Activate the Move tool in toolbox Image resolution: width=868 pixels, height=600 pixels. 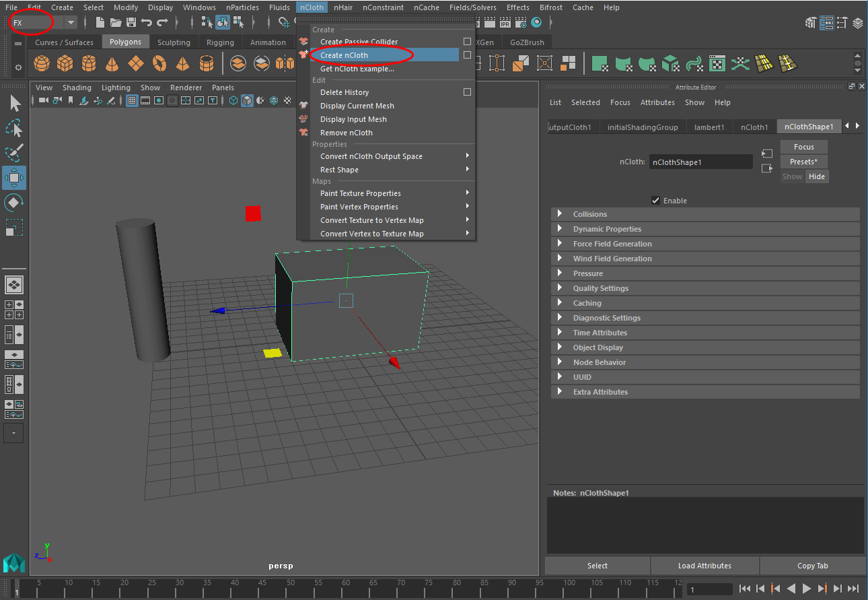pyautogui.click(x=15, y=178)
